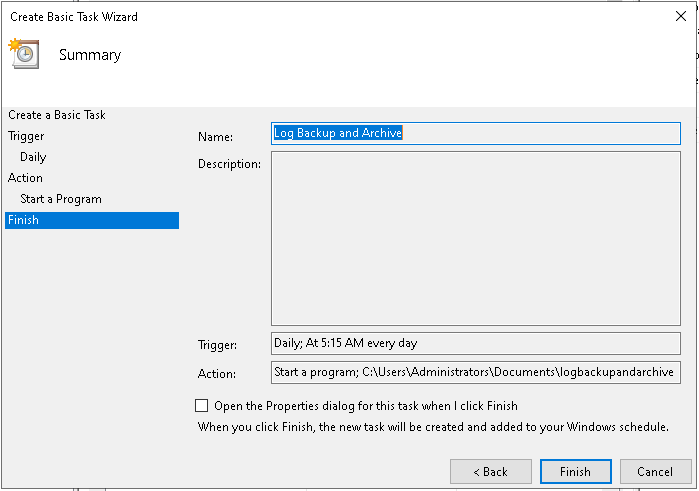Enable 'Open the Properties dialog' checkbox

click(202, 406)
